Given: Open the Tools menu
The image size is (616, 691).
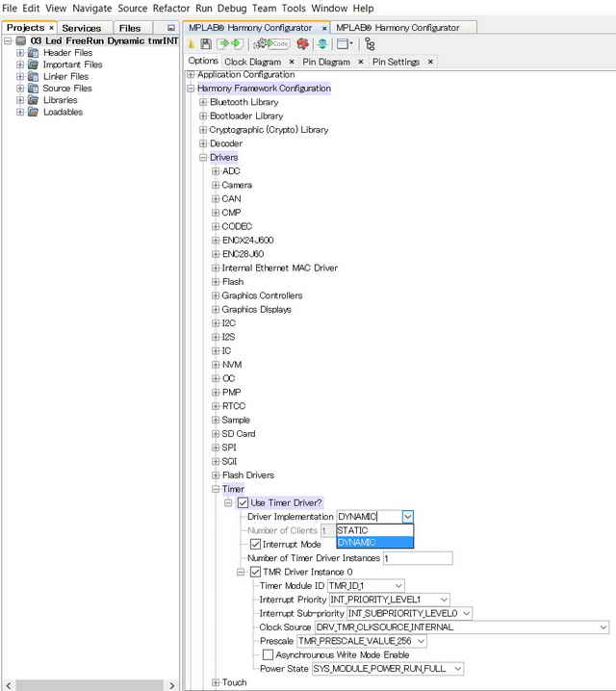Looking at the screenshot, I should [x=294, y=9].
